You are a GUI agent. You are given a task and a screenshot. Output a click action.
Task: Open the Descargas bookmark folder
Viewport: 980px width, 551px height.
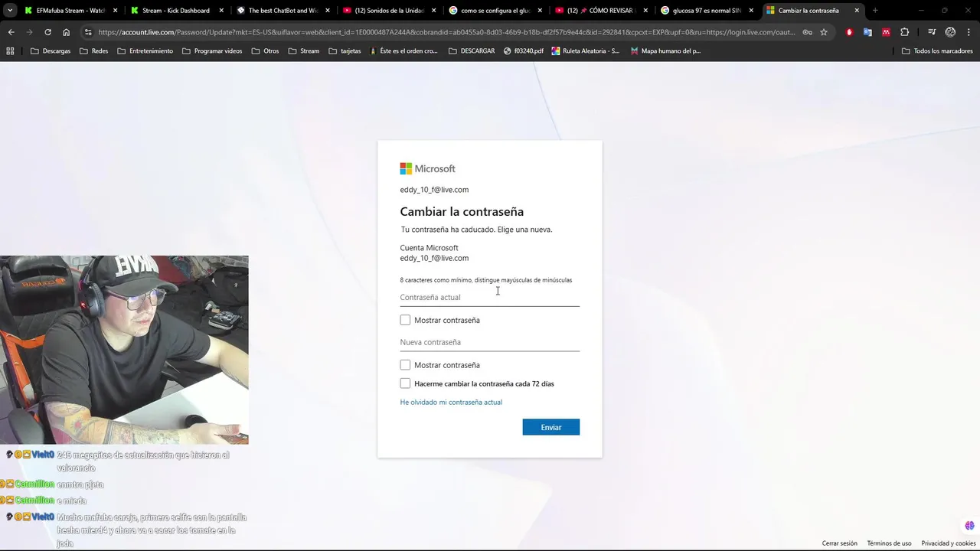click(x=51, y=51)
